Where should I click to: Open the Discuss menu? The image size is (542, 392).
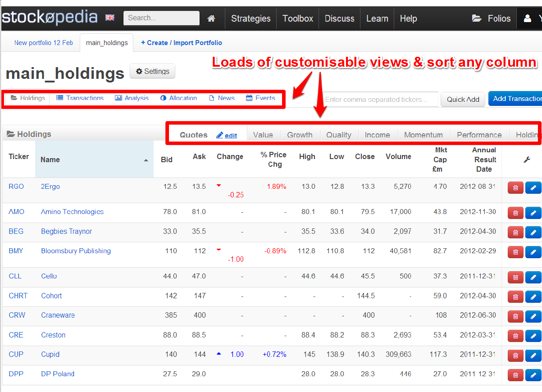pos(340,18)
